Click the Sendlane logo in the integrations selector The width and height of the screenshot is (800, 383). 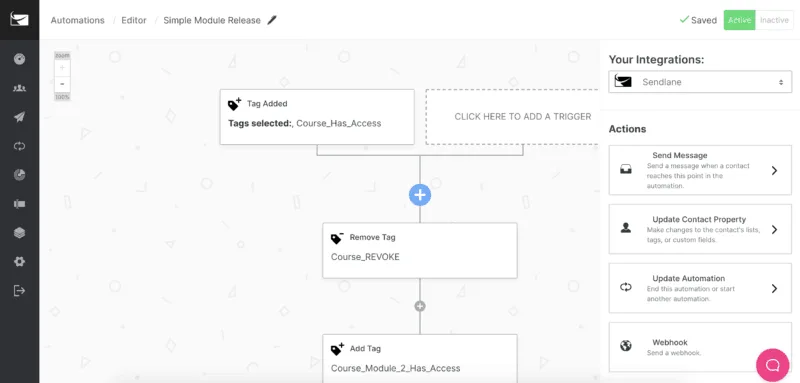point(623,82)
